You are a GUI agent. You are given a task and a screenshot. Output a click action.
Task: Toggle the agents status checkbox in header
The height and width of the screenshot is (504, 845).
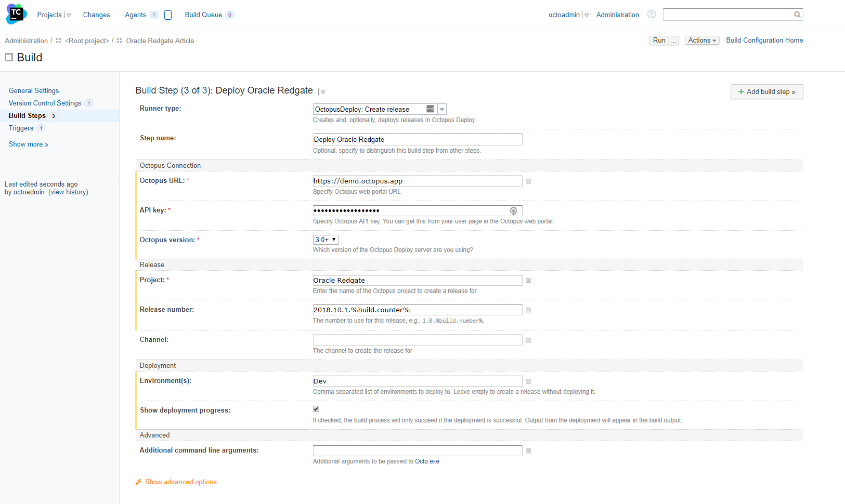click(168, 15)
